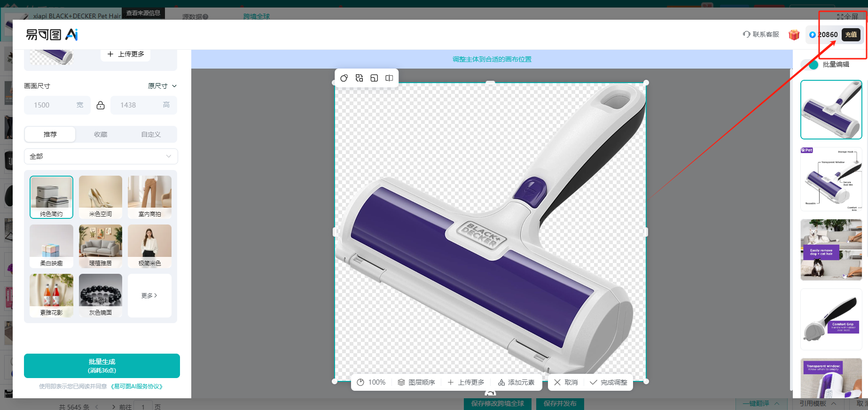Click the overlapping circles icon above canvas
Screen dimensions: 868x410
click(x=344, y=78)
